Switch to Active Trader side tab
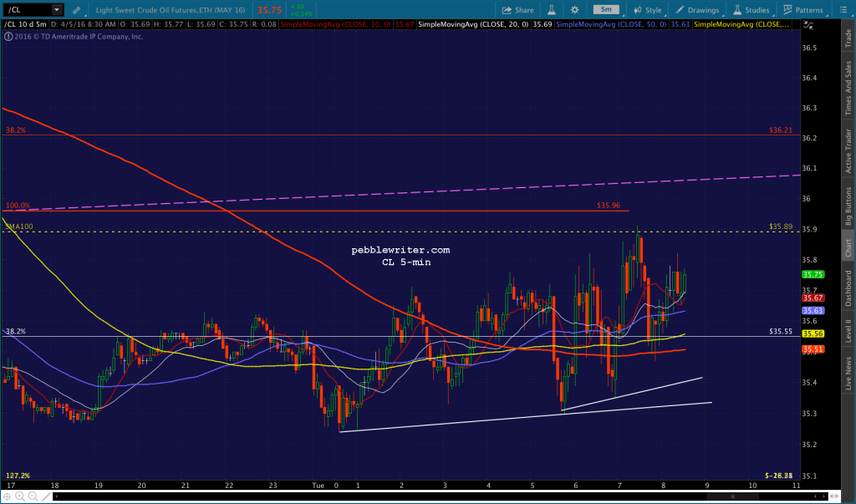The image size is (856, 504). [848, 150]
